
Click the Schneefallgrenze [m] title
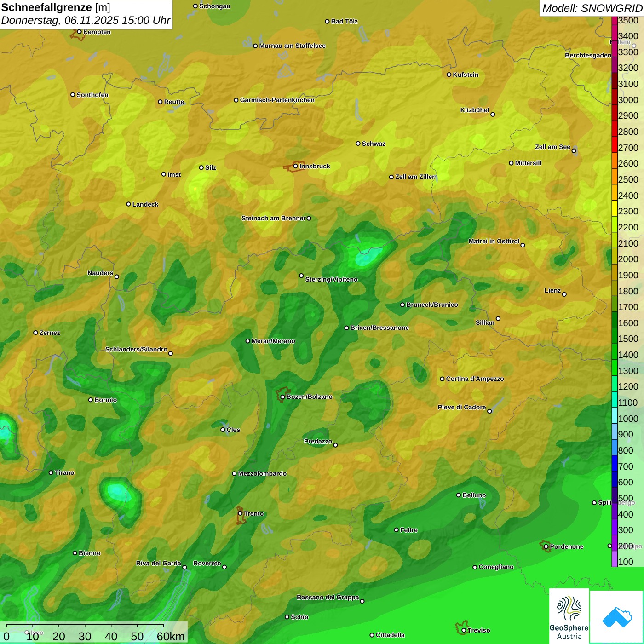(x=56, y=7)
